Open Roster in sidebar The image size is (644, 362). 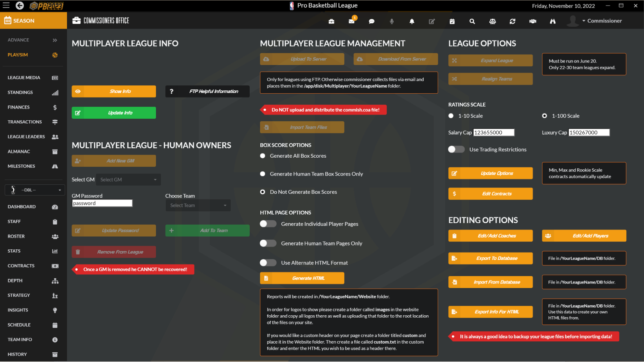[33, 236]
